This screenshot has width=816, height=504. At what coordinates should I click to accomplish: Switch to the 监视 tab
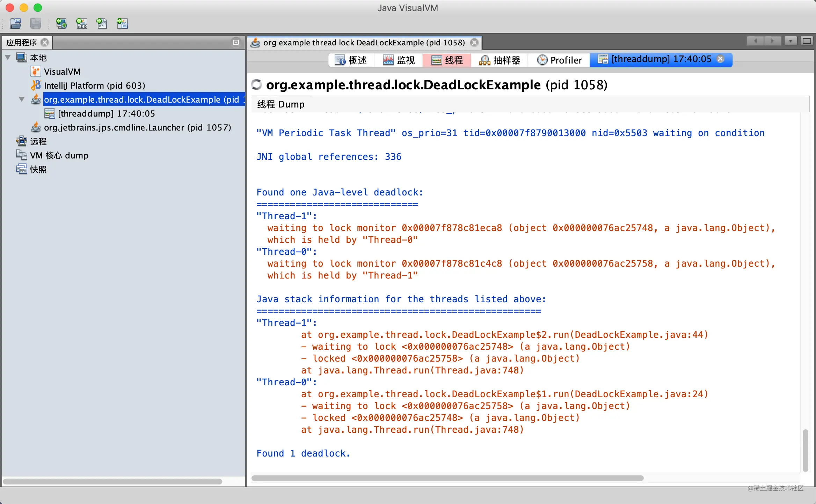click(399, 60)
